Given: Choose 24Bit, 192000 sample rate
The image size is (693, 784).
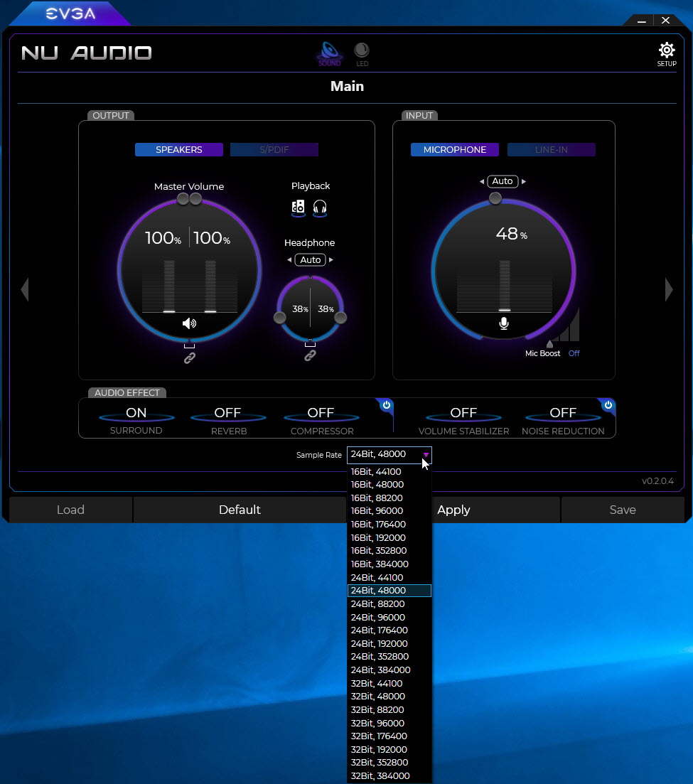Looking at the screenshot, I should [390, 643].
